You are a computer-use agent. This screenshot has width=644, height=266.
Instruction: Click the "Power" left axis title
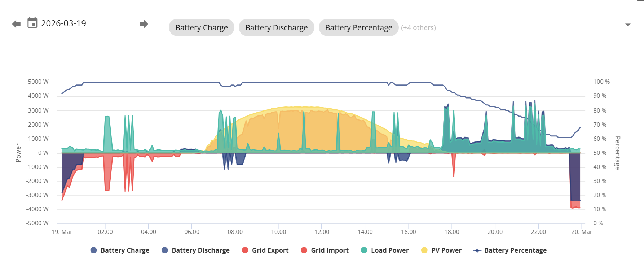(x=18, y=153)
